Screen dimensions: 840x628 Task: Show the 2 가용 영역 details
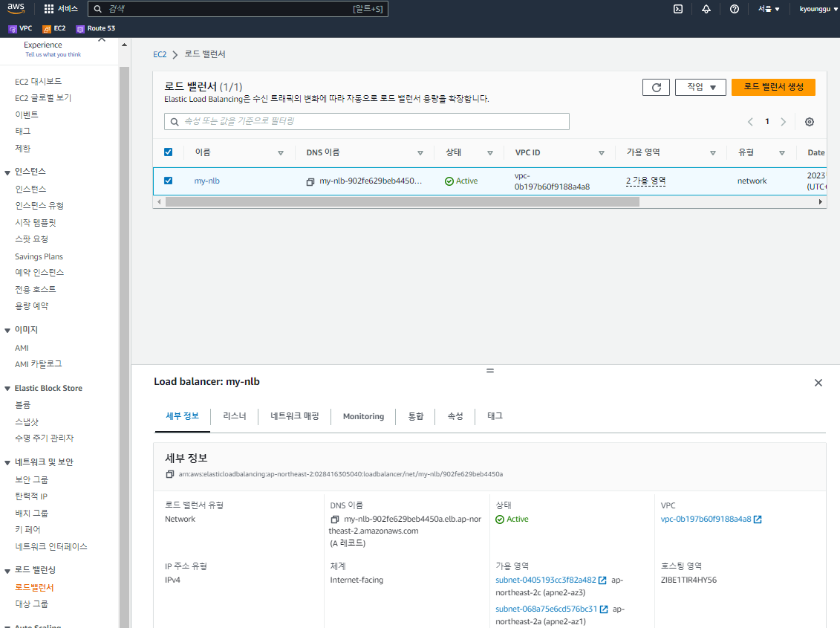[x=645, y=181]
